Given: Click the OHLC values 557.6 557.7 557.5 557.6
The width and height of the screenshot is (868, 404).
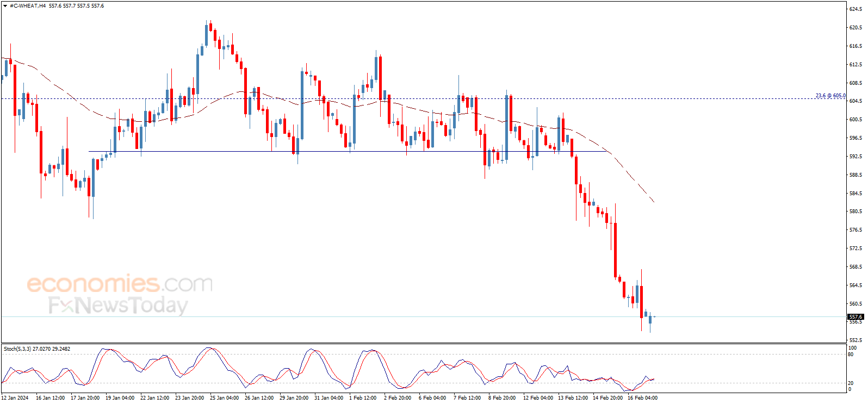Looking at the screenshot, I should click(x=77, y=6).
